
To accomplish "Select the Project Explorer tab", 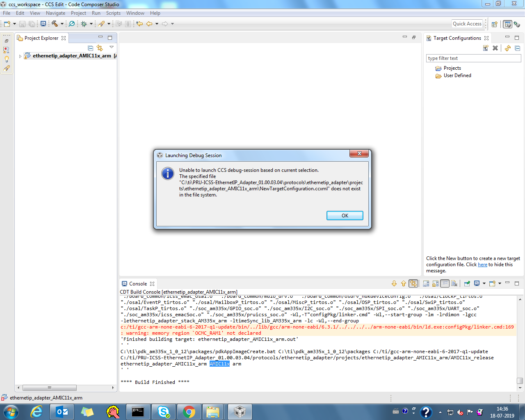I will pos(41,38).
